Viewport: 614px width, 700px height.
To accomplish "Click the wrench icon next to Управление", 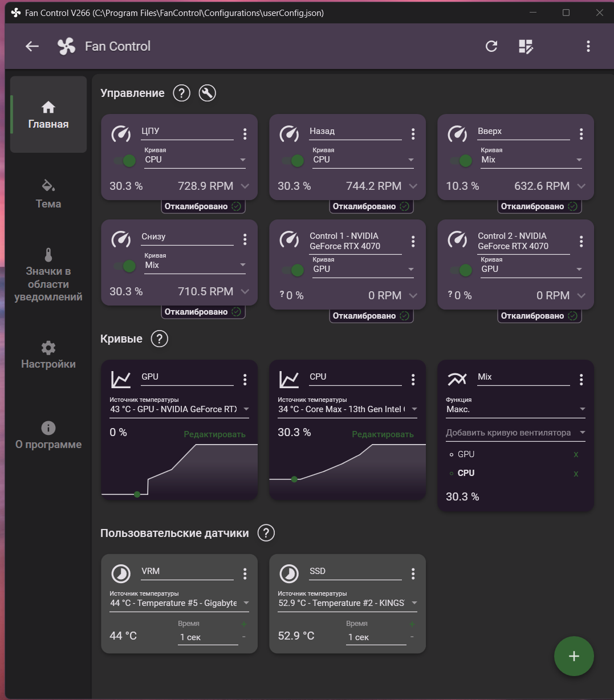I will point(208,93).
